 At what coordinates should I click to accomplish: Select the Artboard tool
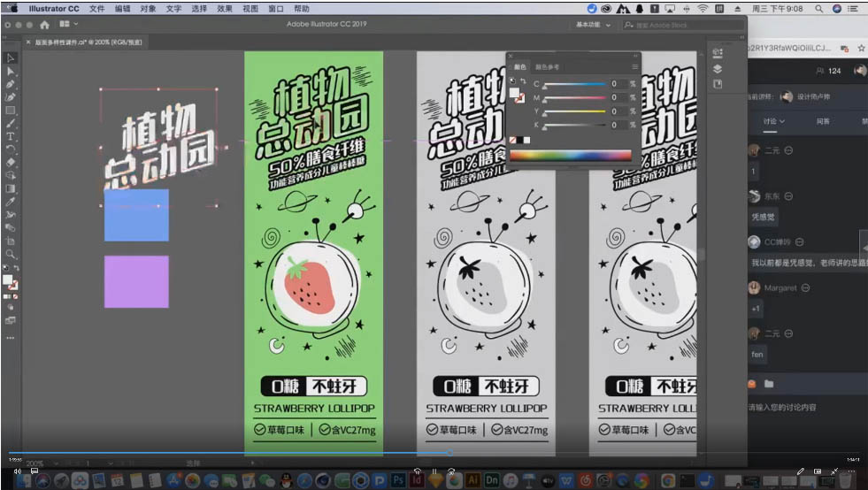pyautogui.click(x=10, y=241)
